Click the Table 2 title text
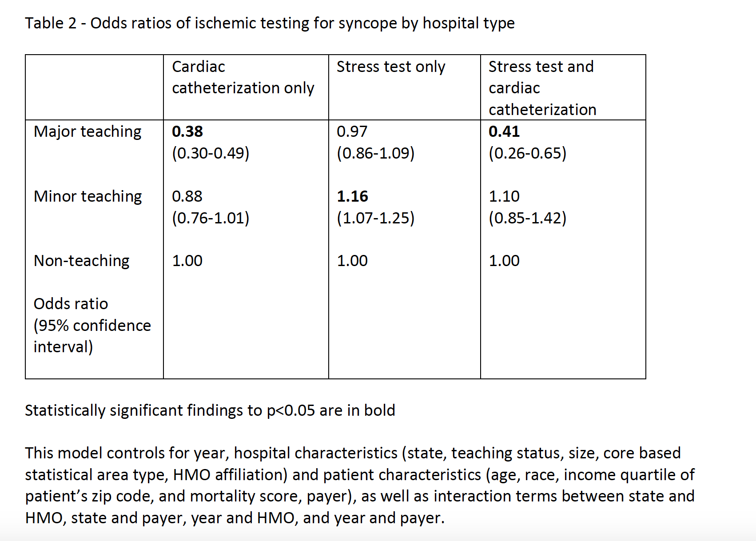The width and height of the screenshot is (756, 541). click(270, 23)
